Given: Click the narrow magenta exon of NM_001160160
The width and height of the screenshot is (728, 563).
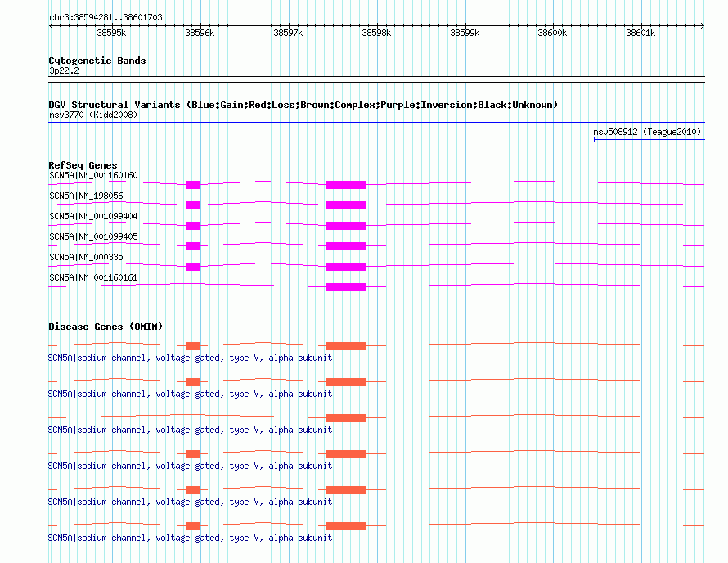Looking at the screenshot, I should click(x=193, y=185).
